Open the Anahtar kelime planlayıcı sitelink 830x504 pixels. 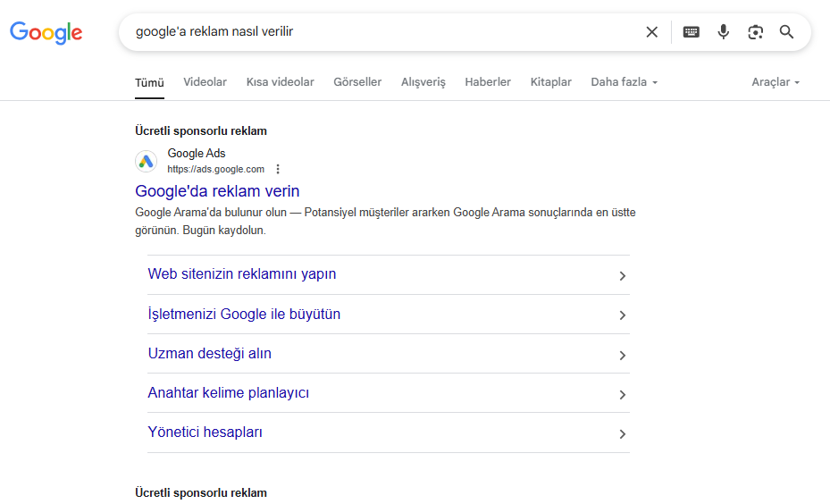point(228,393)
